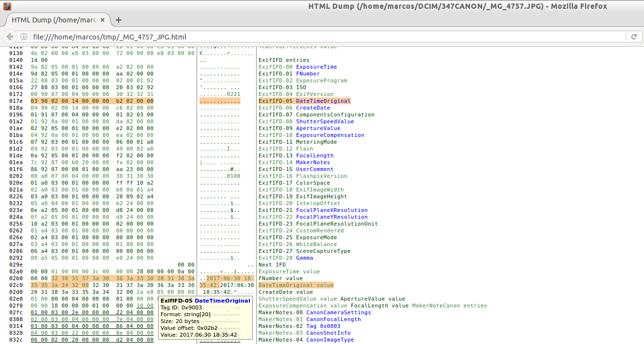Select the ExifIFD-20 InteropOffset entry
Viewport: 644px width, 344px height.
click(300, 204)
